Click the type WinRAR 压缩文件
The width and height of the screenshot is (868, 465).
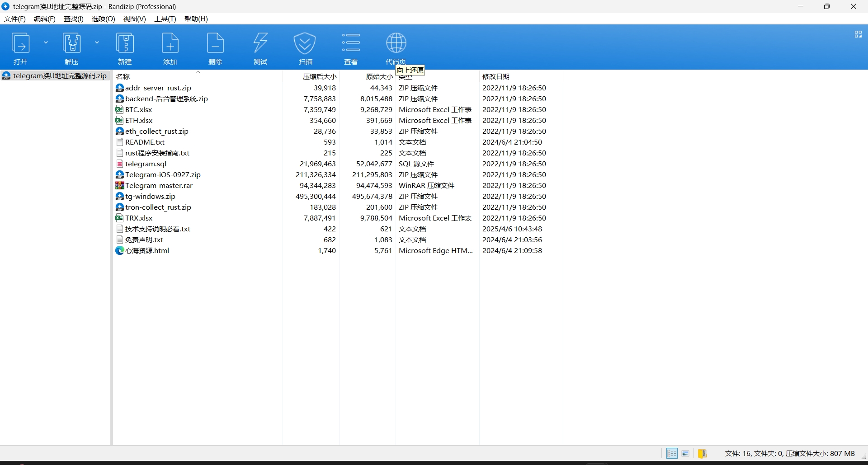(x=427, y=185)
